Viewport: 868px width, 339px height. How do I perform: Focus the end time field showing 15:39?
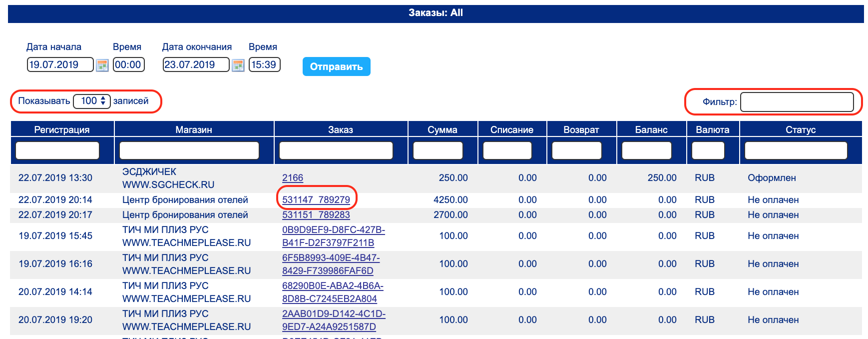click(264, 64)
